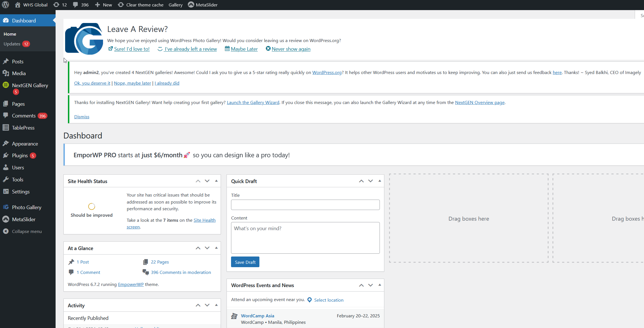Click the WordPress logo in admin bar
The width and height of the screenshot is (644, 328).
[6, 5]
